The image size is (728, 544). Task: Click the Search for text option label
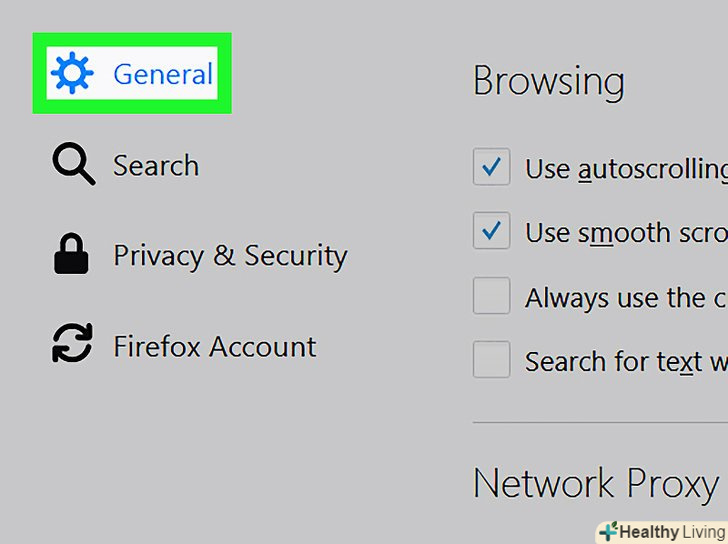[x=626, y=361]
